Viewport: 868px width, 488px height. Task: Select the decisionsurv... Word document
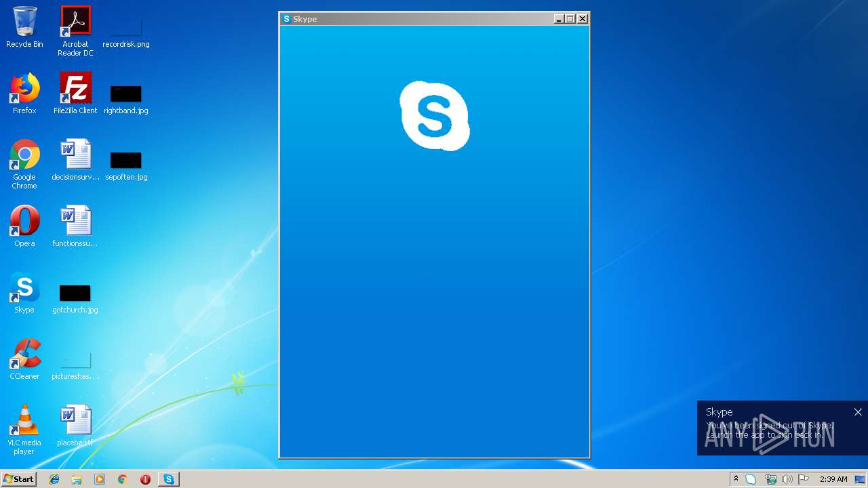coord(75,160)
